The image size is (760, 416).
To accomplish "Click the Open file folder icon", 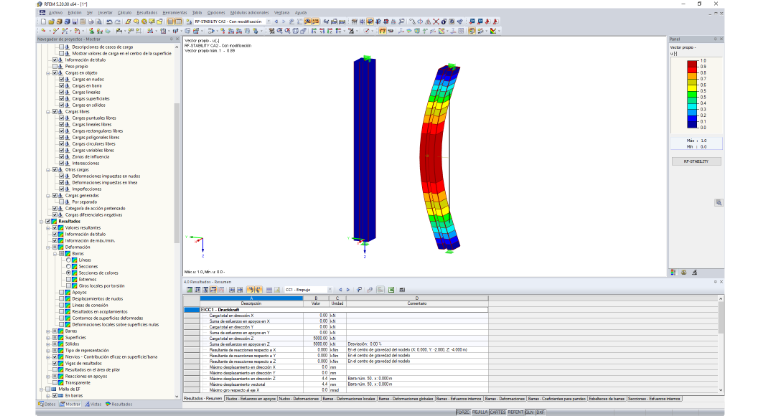I will [51, 21].
